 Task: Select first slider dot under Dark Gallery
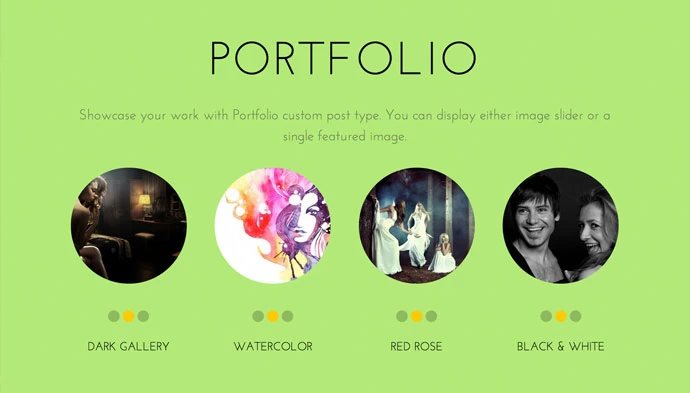point(114,316)
